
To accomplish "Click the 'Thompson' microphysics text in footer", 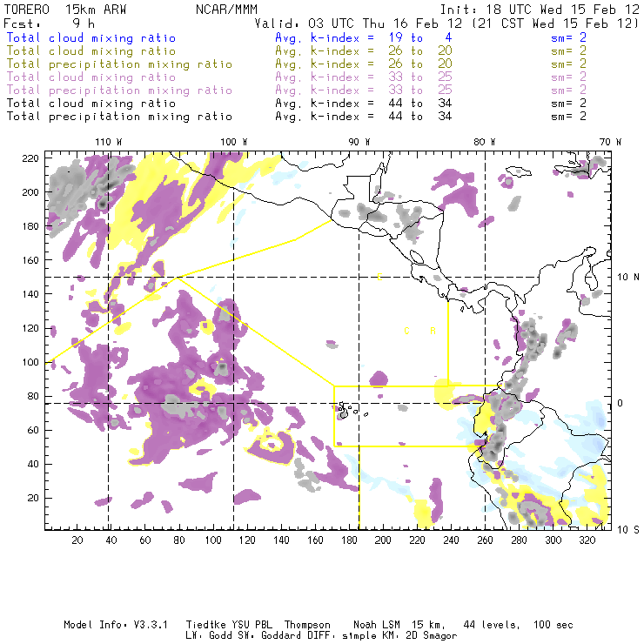I will point(307,625).
